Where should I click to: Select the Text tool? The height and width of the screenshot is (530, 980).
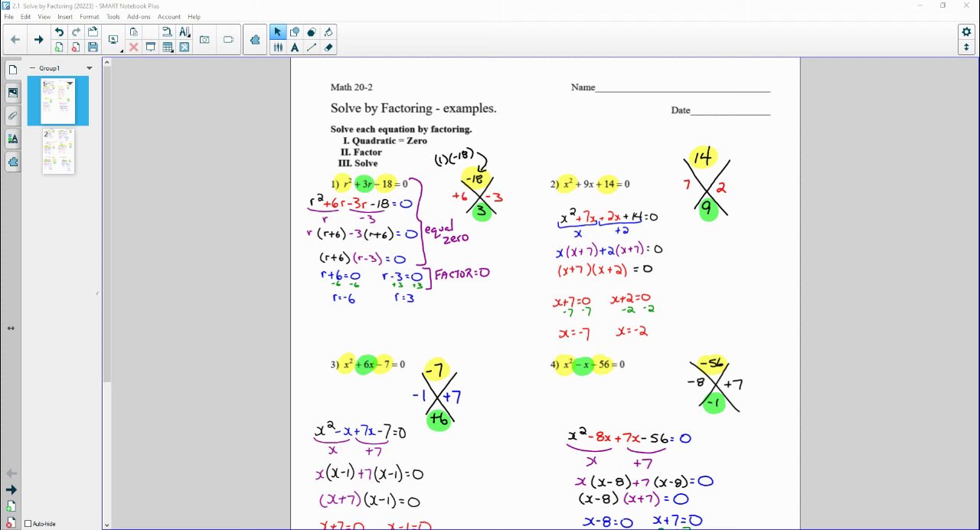coord(295,47)
